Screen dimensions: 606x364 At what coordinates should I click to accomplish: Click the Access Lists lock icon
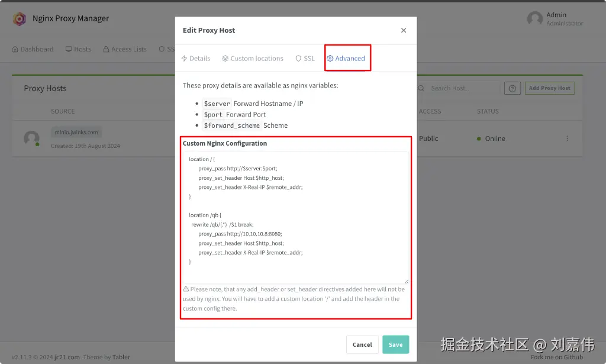click(x=106, y=49)
